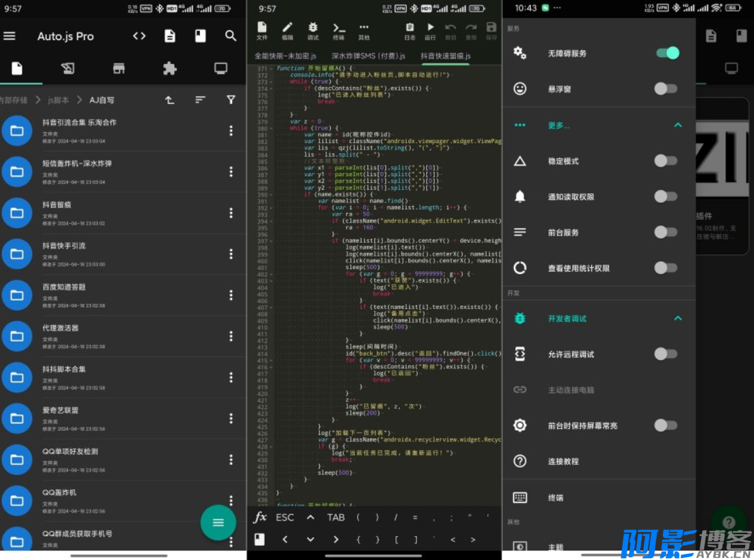The image size is (754, 560).
Task: Open the 其他 more options menu
Action: [x=364, y=31]
